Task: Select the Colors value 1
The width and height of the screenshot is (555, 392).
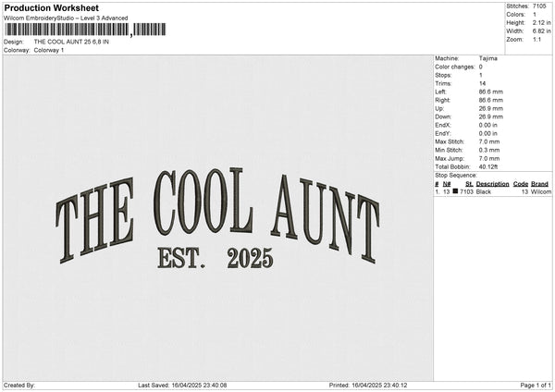Action: point(535,15)
